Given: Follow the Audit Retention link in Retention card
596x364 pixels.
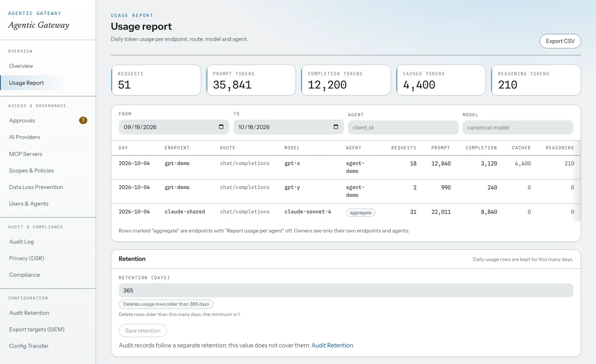Looking at the screenshot, I should click(332, 345).
